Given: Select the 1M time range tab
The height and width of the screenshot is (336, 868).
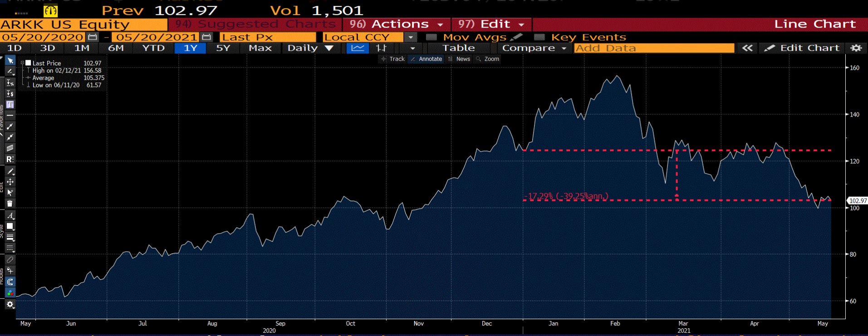Looking at the screenshot, I should point(82,48).
